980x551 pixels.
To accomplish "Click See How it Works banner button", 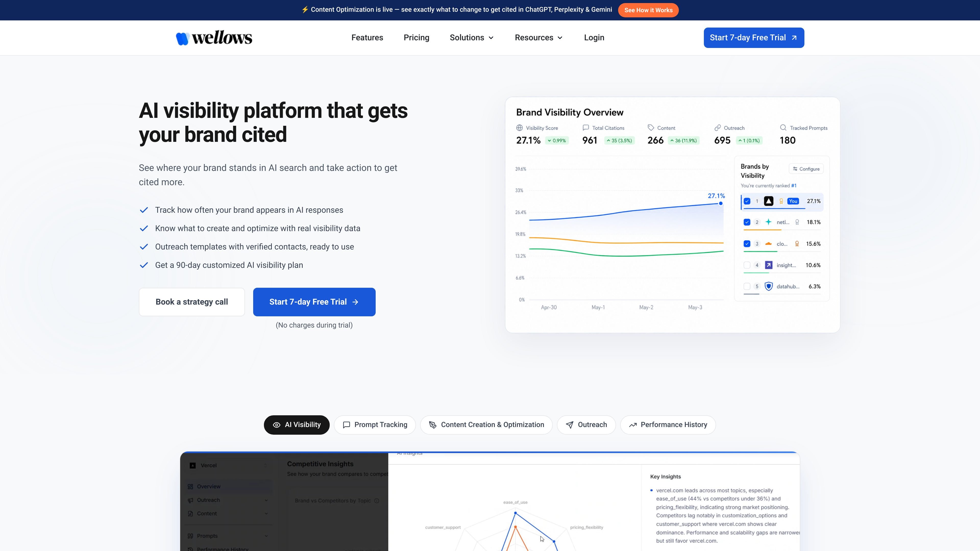I will point(648,10).
